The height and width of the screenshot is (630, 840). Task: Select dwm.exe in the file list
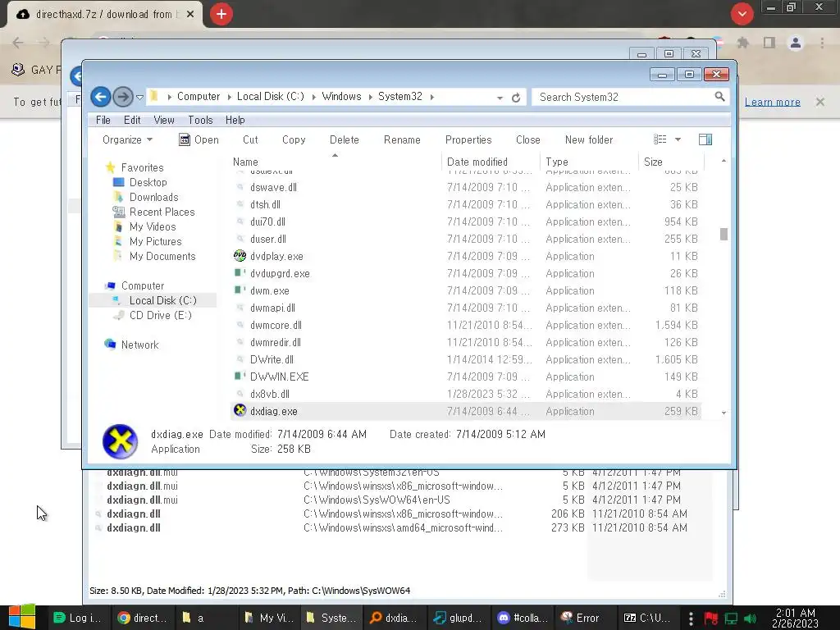point(269,291)
